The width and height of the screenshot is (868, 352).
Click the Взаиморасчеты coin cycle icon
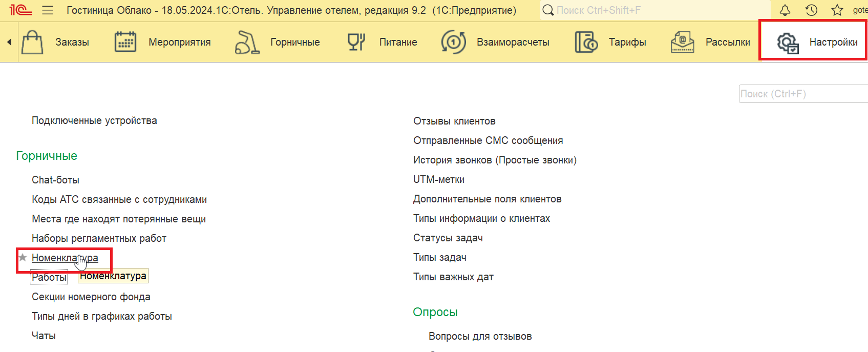[x=454, y=42]
